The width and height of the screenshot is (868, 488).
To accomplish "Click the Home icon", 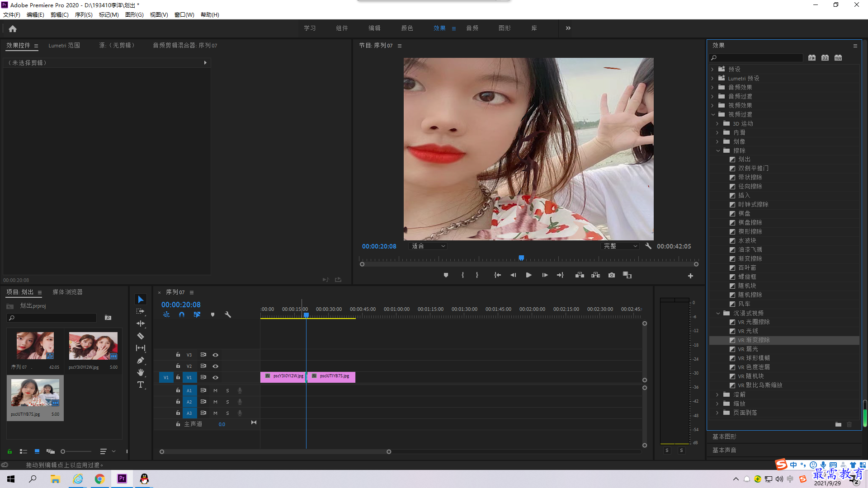I will (13, 28).
